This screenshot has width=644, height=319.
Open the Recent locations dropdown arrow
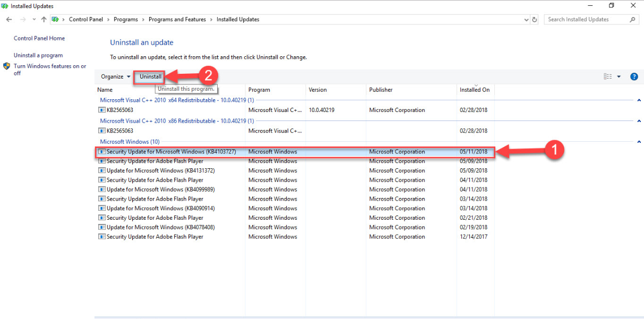pos(34,20)
